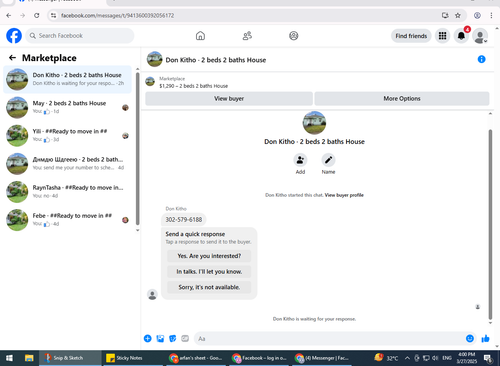The height and width of the screenshot is (366, 500).
Task: Click the address bar URL
Action: tap(117, 16)
